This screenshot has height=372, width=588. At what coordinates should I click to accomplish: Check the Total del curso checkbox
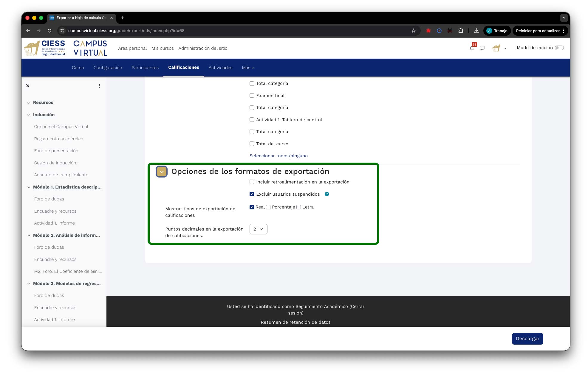252,144
